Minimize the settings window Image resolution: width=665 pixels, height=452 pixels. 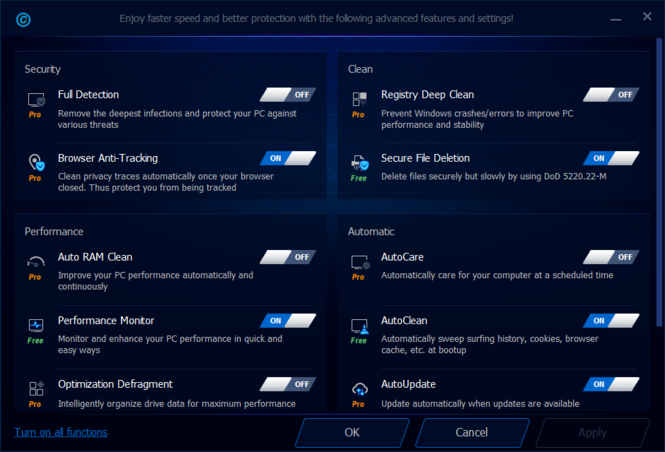click(x=616, y=19)
